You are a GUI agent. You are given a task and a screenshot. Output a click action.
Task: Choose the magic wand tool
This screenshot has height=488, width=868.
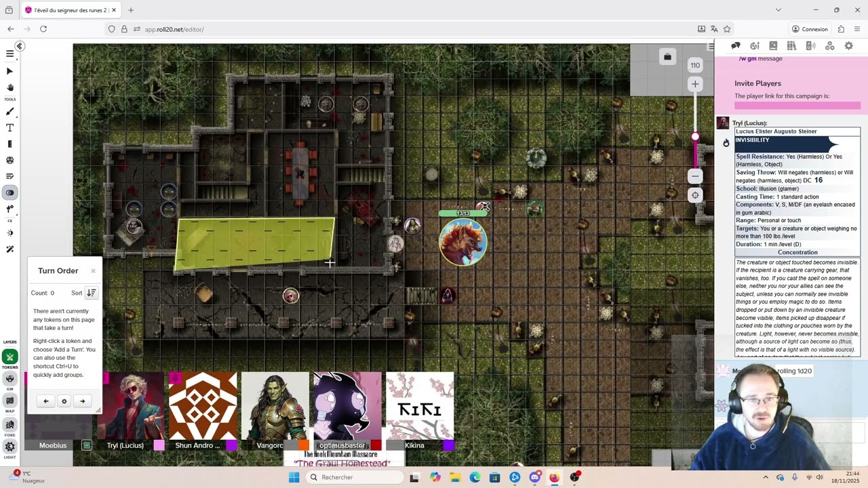(9, 249)
